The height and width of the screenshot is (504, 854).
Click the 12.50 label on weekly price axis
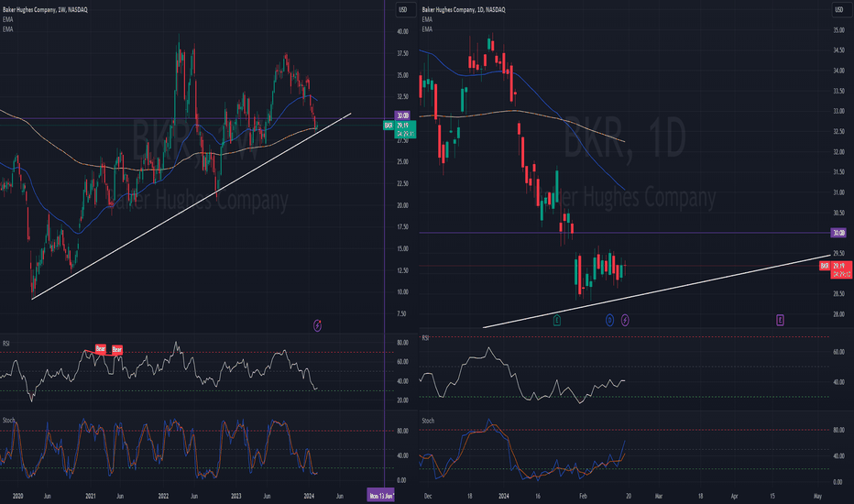[x=402, y=270]
